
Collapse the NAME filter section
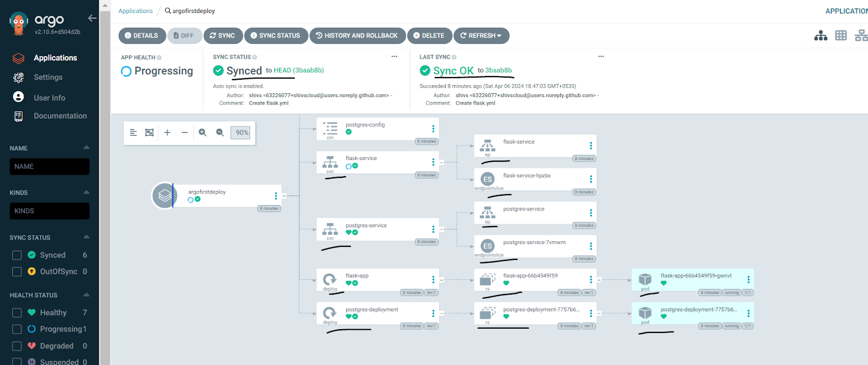click(x=86, y=148)
